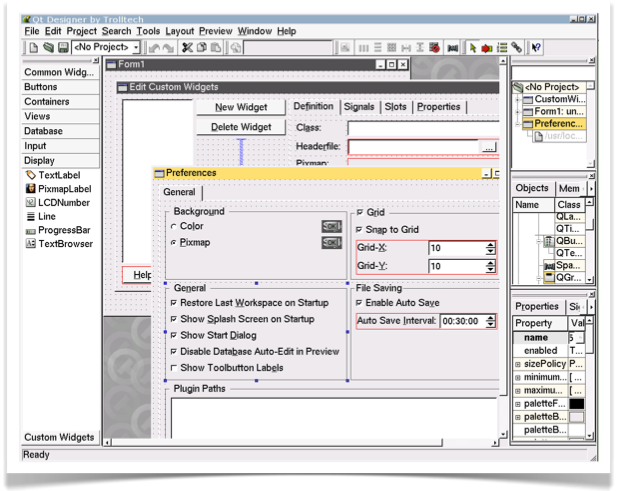Screen dimensions: 618x491
Task: Click the What's This help icon
Action: [536, 47]
